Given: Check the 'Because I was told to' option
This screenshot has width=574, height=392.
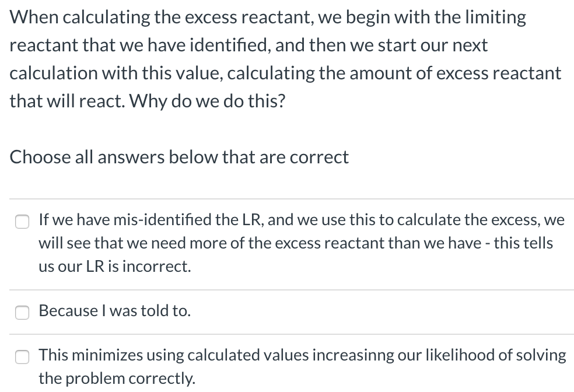Looking at the screenshot, I should (22, 313).
